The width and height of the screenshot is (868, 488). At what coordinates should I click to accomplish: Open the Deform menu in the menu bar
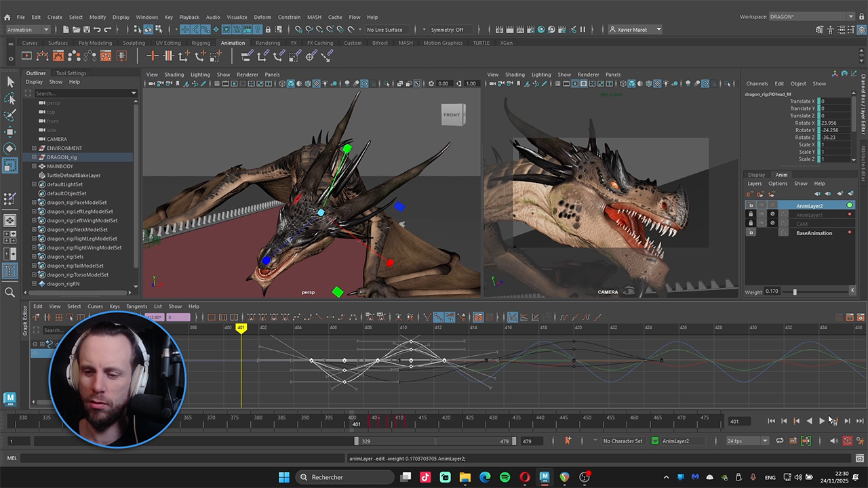tap(262, 17)
